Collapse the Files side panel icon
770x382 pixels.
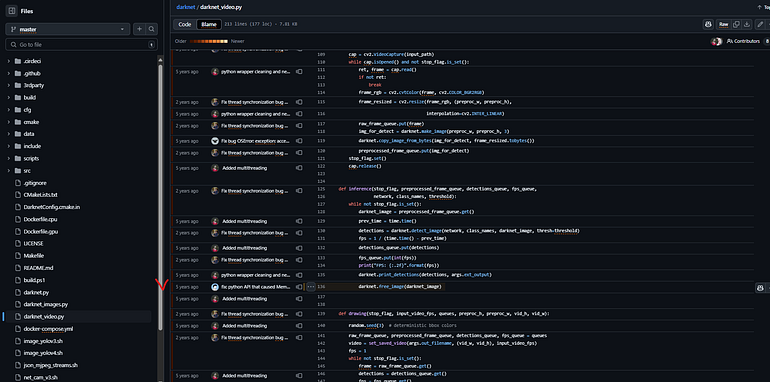coord(12,11)
